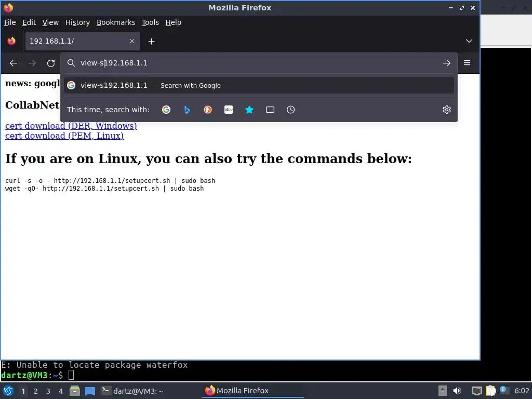Select 'view-s192.168.1.1 — Search with Google' suggestion
This screenshot has width=532, height=399.
pos(259,86)
